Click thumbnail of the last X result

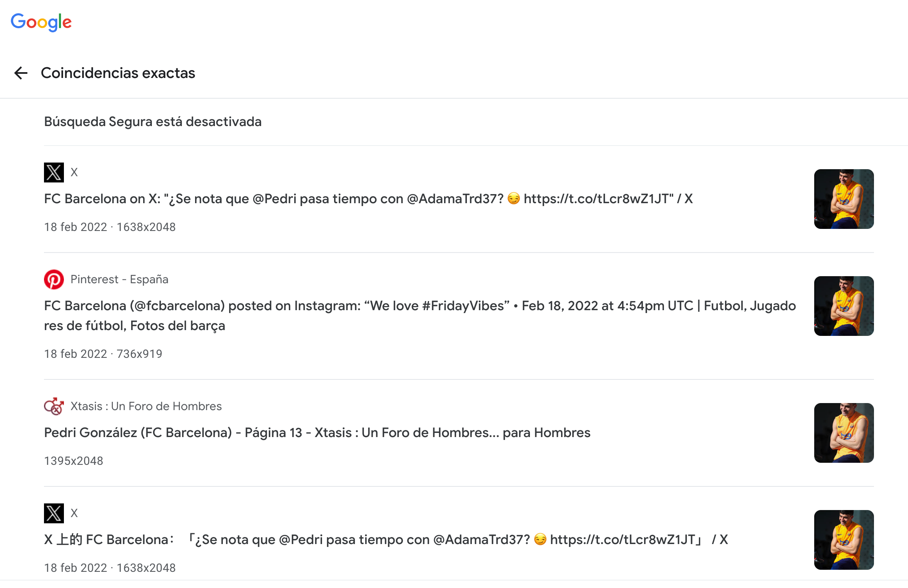(x=844, y=540)
